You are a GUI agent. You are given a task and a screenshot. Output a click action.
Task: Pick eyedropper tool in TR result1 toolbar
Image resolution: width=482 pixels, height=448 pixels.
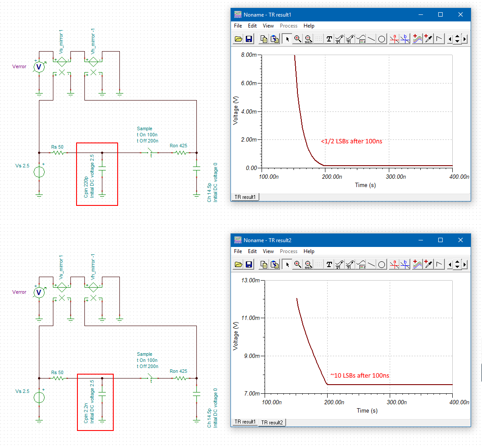(428, 39)
